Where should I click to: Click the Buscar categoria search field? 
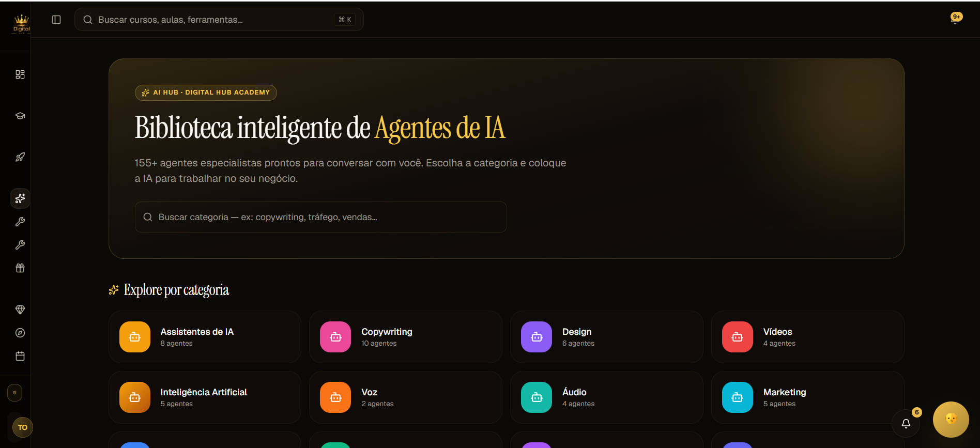(x=321, y=217)
